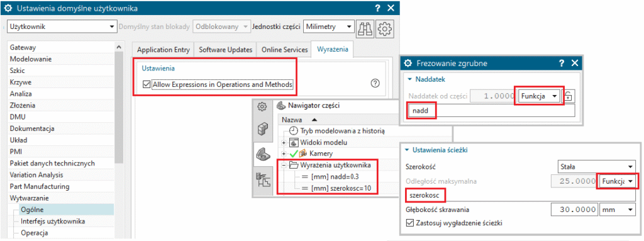
Task: Switch to the Software Updates tab
Action: [225, 50]
